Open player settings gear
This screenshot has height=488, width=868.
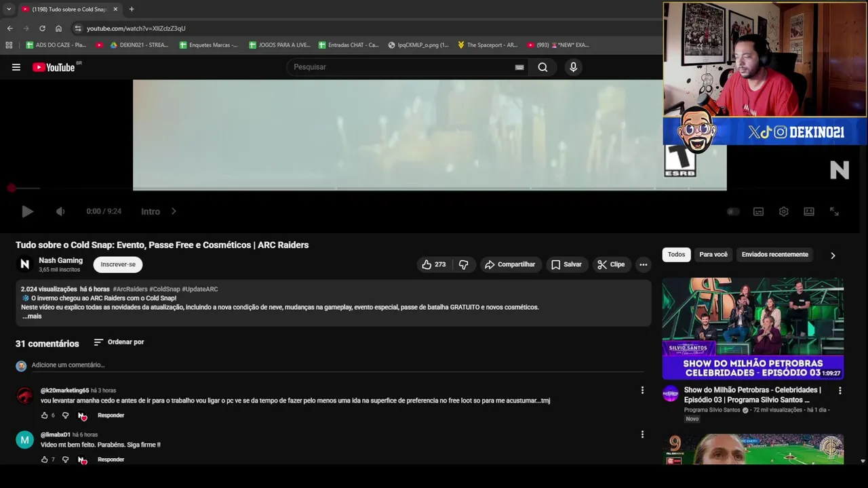coord(784,211)
